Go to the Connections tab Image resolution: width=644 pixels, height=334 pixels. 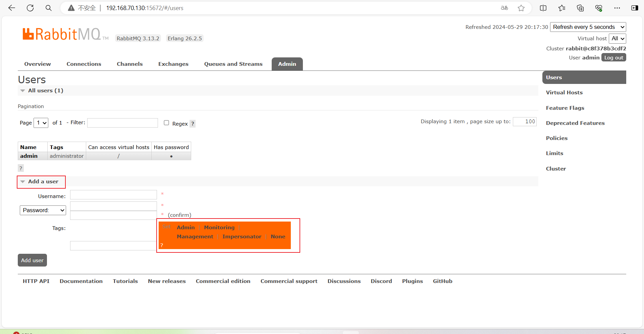(x=84, y=64)
